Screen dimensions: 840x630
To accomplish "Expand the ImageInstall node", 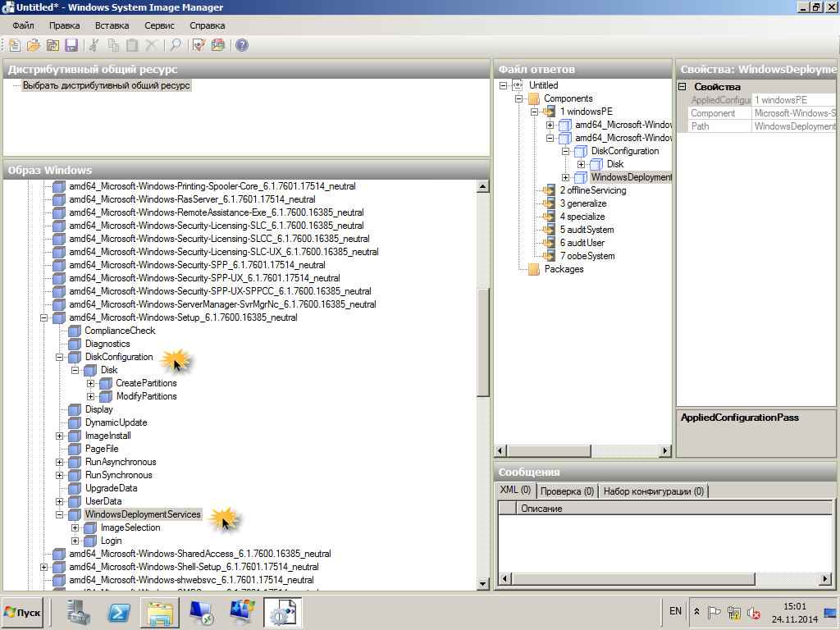I will [x=59, y=436].
